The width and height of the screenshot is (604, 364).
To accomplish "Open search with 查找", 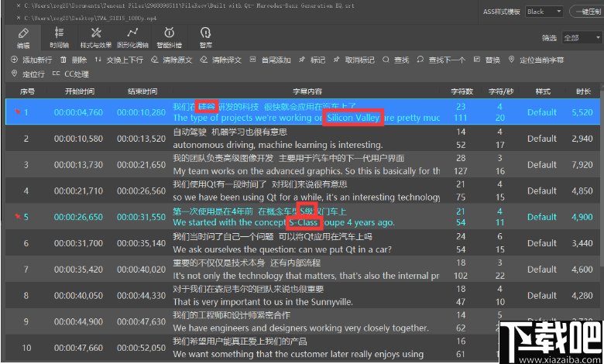I will coord(396,60).
